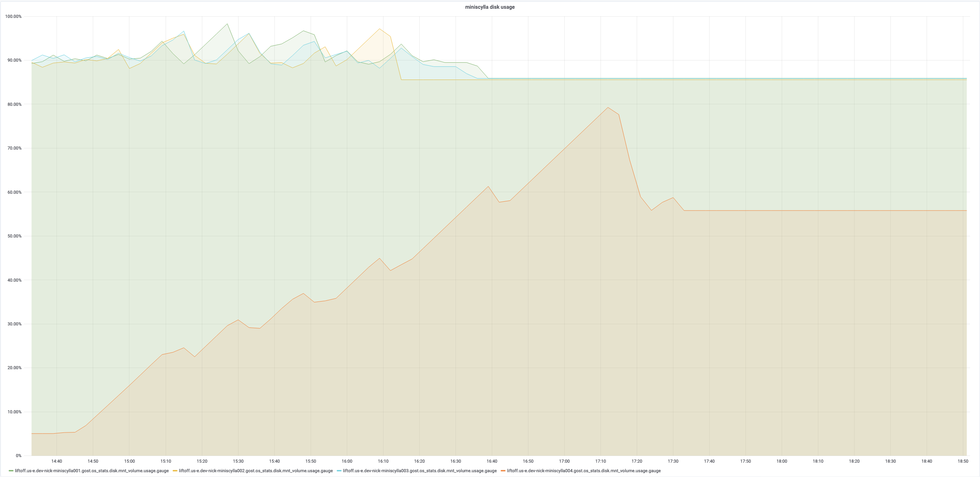The height and width of the screenshot is (477, 980).
Task: Click the orange miniscylla004 legend color marker
Action: click(503, 470)
